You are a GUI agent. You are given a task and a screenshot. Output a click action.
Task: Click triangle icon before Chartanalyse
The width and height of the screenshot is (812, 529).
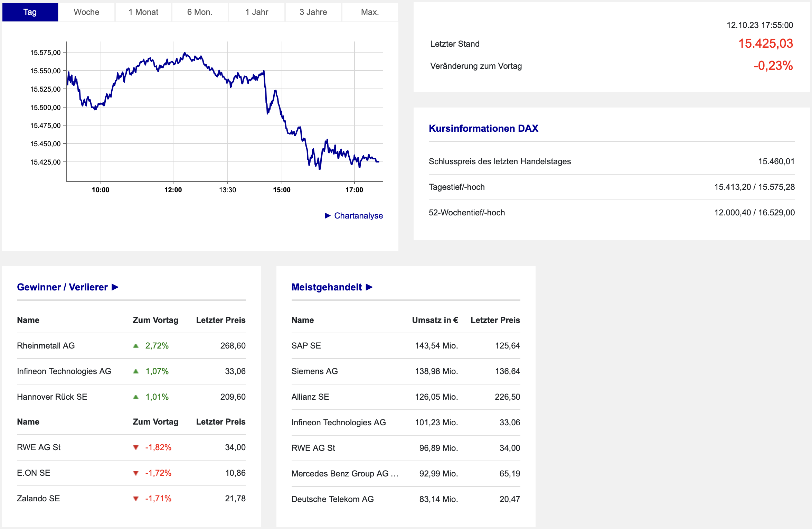328,216
